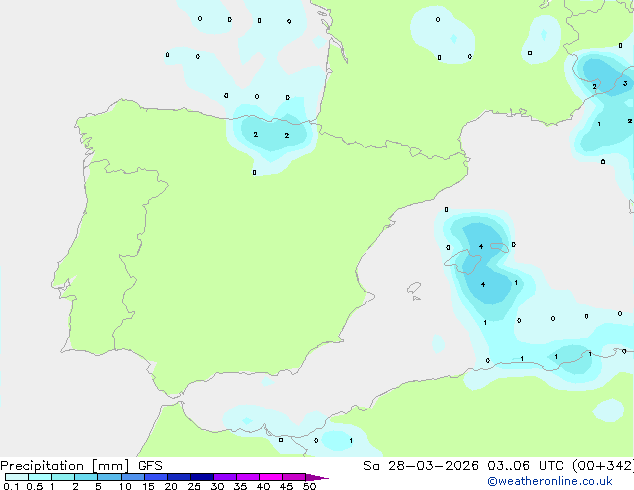Click the over-50 mm arrow tip of legend
Viewport: 634px width, 490px height.
[x=317, y=477]
